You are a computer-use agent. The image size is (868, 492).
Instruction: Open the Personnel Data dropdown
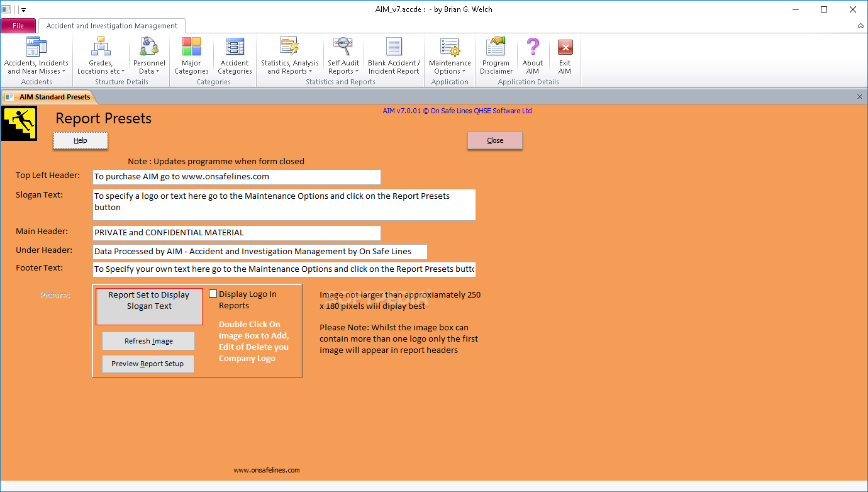click(149, 56)
